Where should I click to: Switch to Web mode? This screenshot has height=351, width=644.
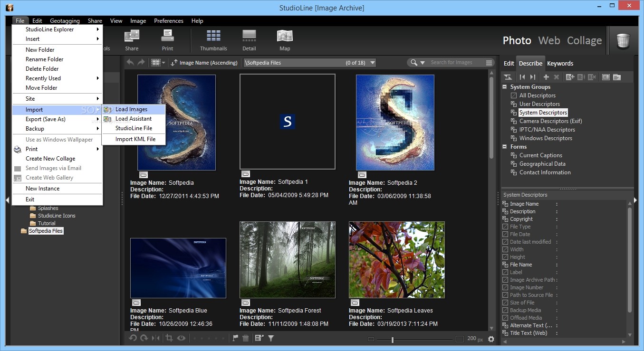coord(549,40)
